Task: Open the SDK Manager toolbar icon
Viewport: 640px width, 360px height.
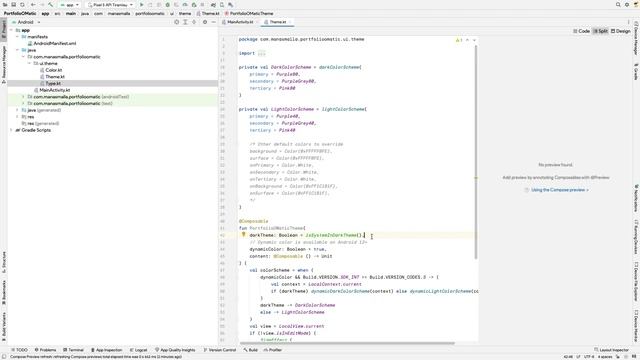Action: click(x=231, y=4)
